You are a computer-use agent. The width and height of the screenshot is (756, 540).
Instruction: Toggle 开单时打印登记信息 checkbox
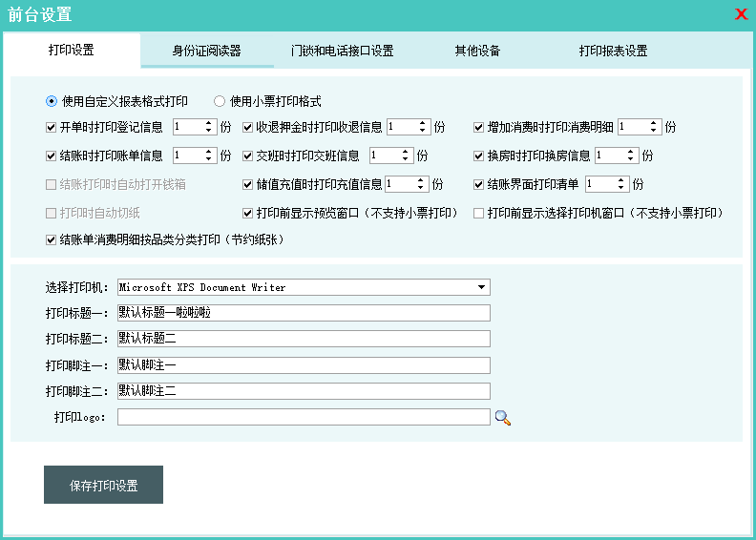click(52, 127)
